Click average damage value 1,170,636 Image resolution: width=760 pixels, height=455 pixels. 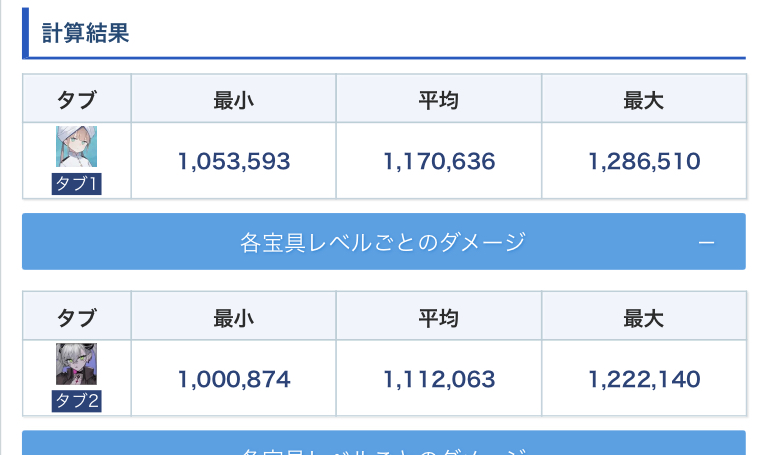click(439, 161)
